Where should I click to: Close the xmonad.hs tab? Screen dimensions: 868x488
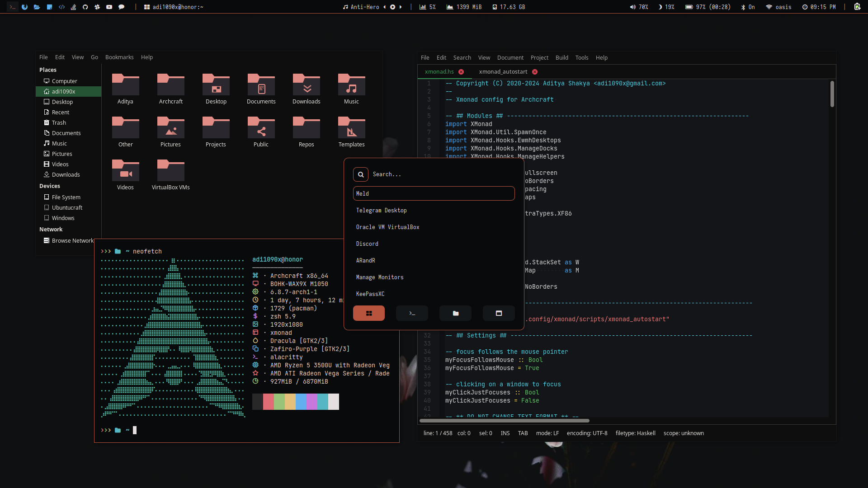click(x=461, y=72)
